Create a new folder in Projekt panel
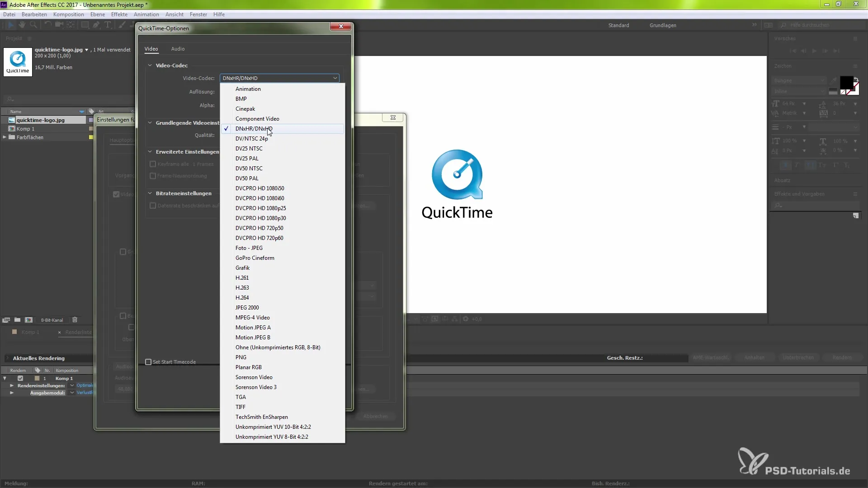 pyautogui.click(x=17, y=320)
